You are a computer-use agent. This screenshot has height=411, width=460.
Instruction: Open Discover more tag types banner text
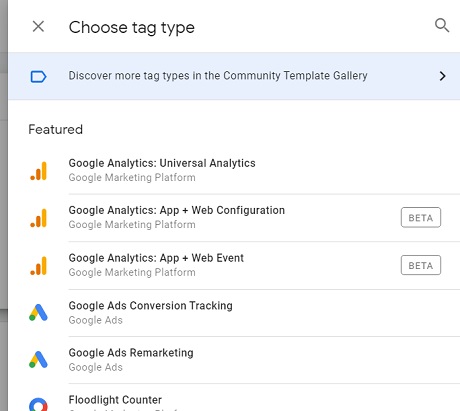tap(218, 76)
